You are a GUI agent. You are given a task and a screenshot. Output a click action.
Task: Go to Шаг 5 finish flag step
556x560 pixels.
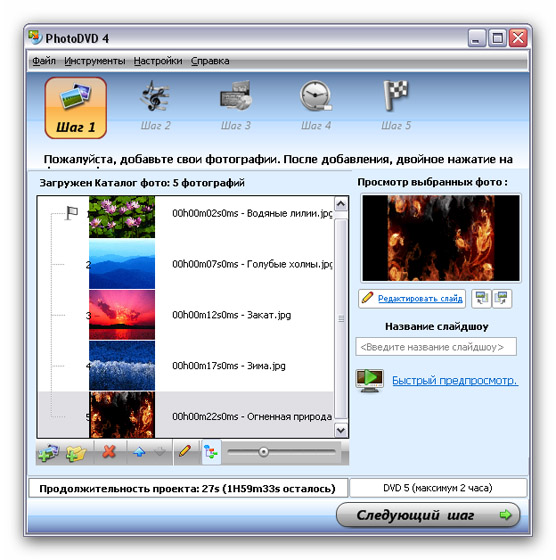point(396,106)
